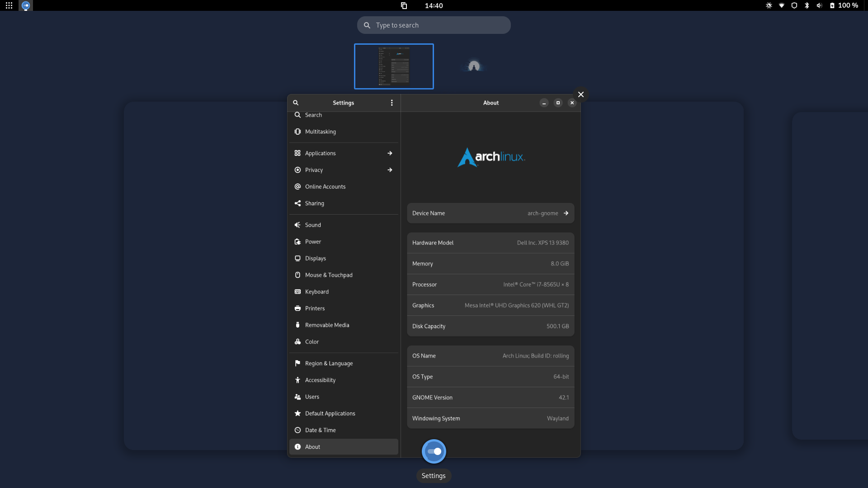
Task: Close the Settings window from overview
Action: [x=580, y=94]
